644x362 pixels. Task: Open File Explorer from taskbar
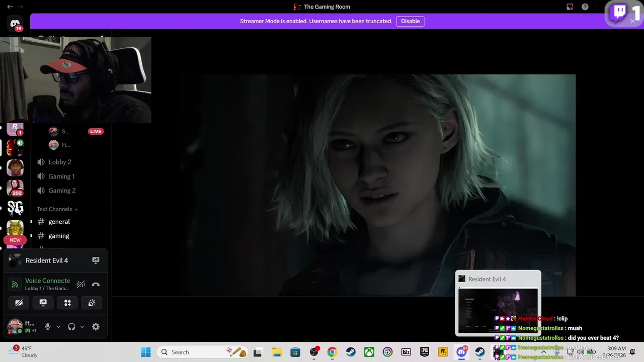pyautogui.click(x=277, y=352)
